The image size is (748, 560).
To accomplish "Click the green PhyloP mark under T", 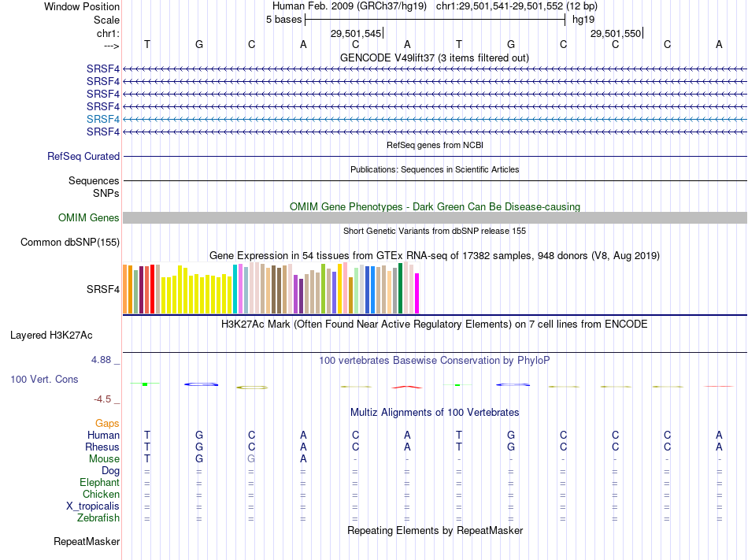I will pyautogui.click(x=145, y=384).
